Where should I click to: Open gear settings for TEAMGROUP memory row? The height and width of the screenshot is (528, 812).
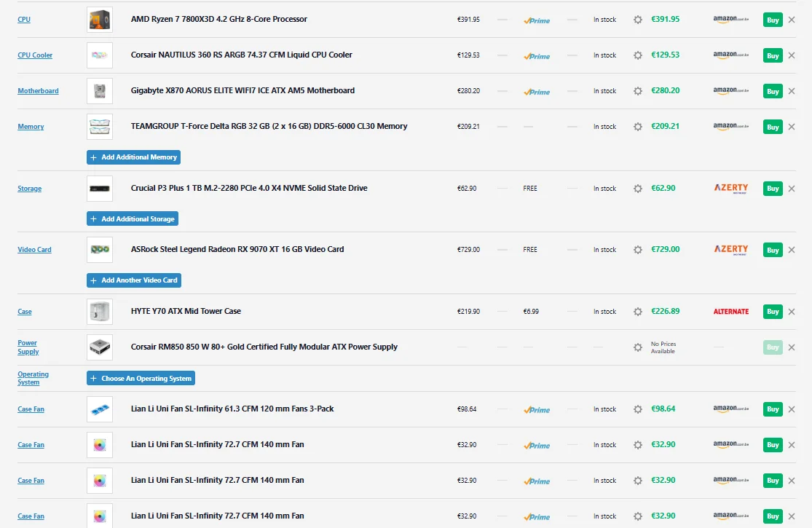pos(638,127)
